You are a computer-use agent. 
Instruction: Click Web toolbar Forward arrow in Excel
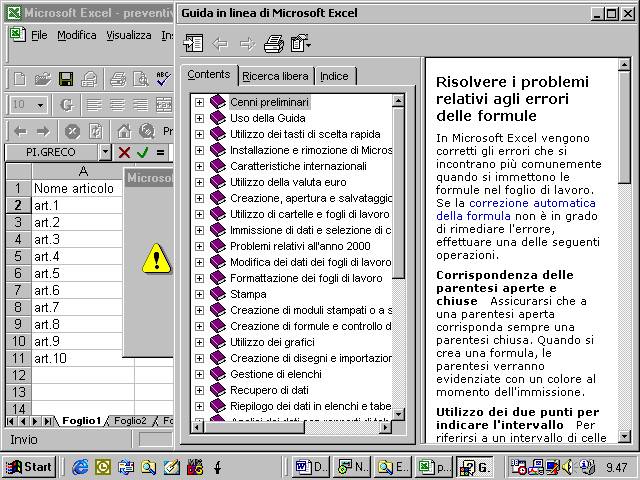43,131
